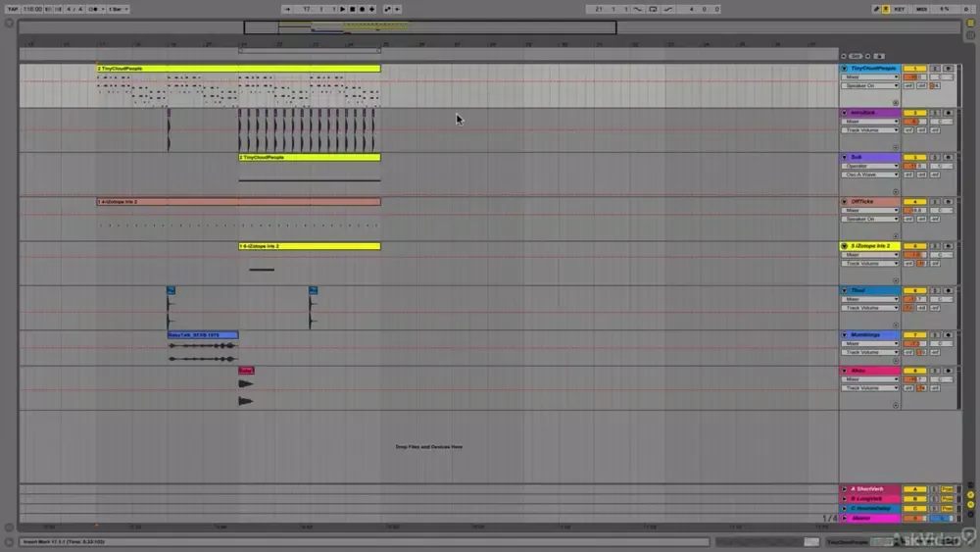The width and height of the screenshot is (980, 552).
Task: Select the iZotope Iris 2 clip on OffTicks track
Action: click(239, 201)
